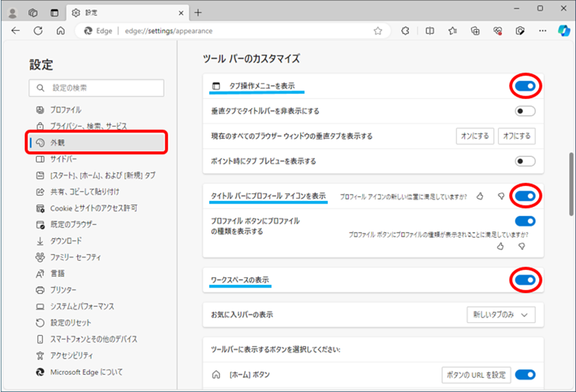Click ボタンの URL を設定 button
Image resolution: width=576 pixels, height=392 pixels.
point(476,375)
